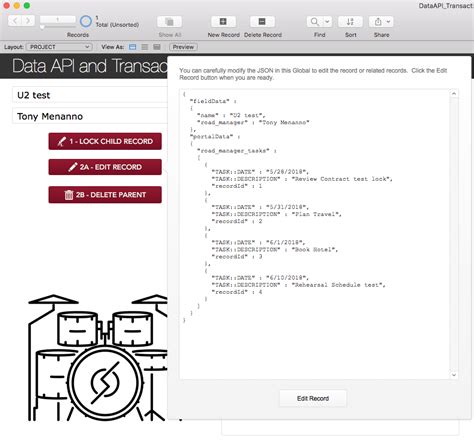
Task: Click 2A - Edit Record button
Action: point(105,167)
